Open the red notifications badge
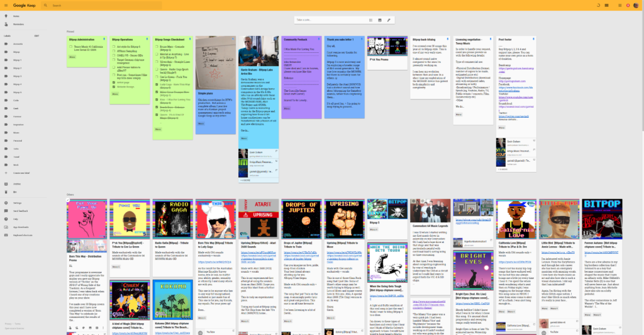Image resolution: width=644 pixels, height=335 pixels. [628, 5]
